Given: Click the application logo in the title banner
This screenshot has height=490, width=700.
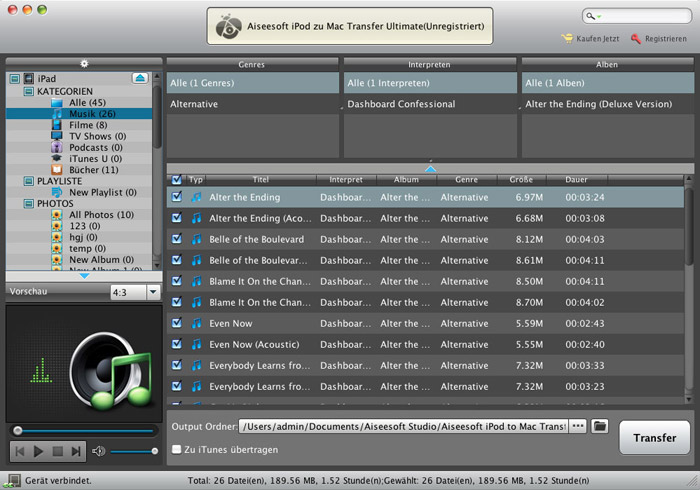Looking at the screenshot, I should click(x=228, y=26).
